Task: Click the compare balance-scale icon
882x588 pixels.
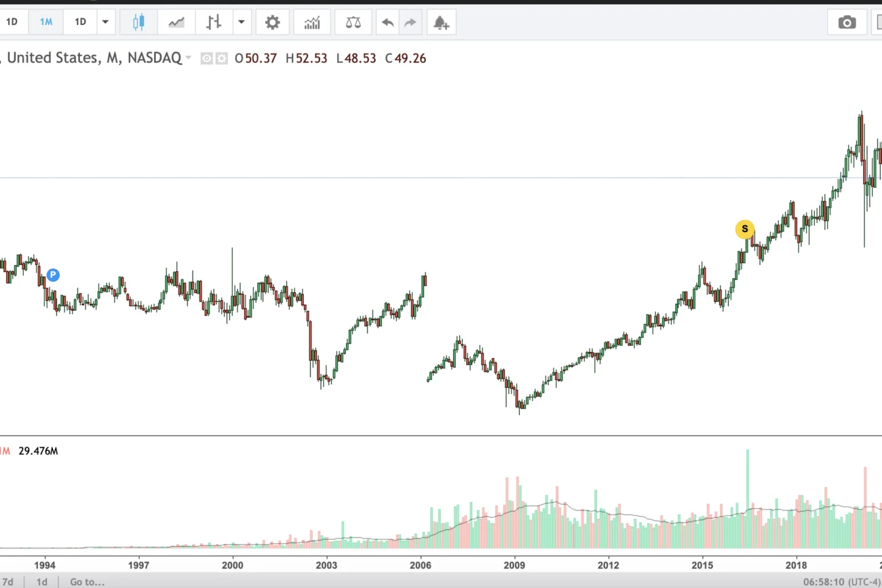Action: tap(353, 22)
